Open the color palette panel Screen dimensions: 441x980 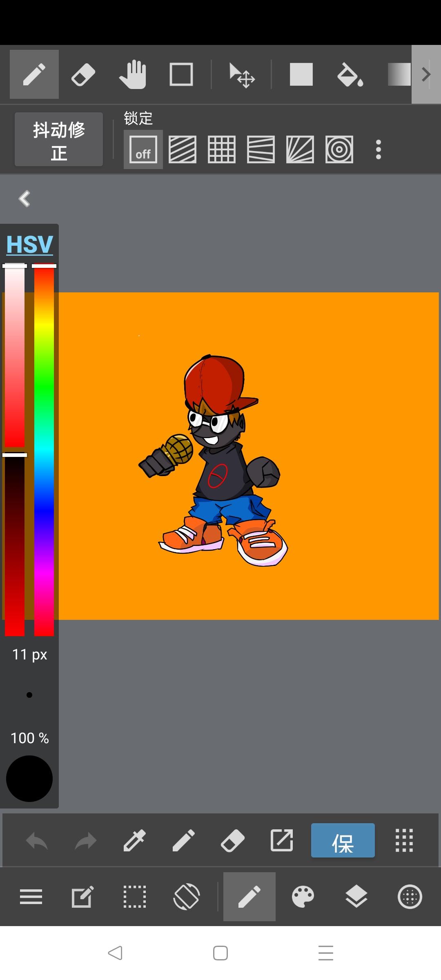point(303,897)
